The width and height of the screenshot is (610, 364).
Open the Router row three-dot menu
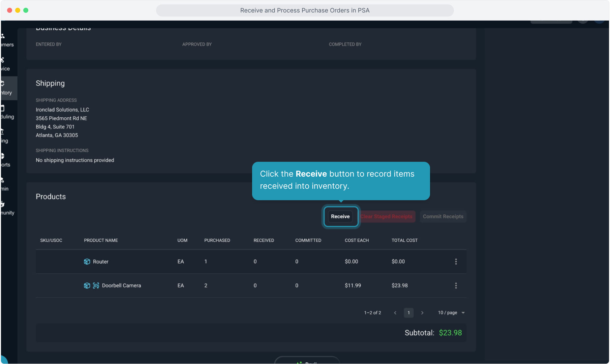[x=456, y=262]
